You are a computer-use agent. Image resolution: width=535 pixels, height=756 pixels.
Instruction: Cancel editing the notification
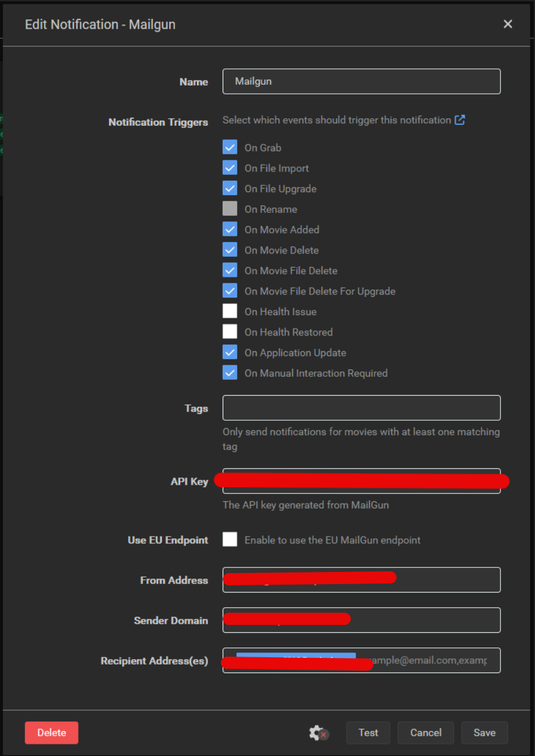tap(426, 733)
